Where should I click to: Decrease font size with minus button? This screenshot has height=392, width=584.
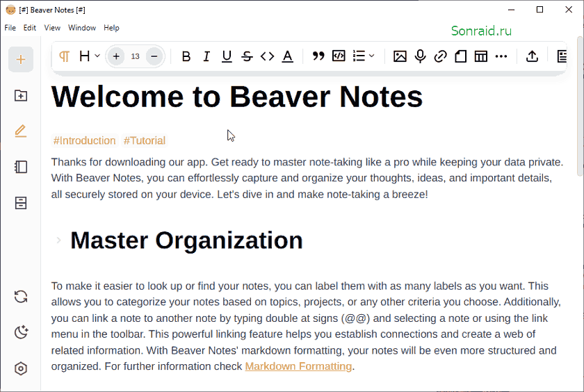coord(154,56)
